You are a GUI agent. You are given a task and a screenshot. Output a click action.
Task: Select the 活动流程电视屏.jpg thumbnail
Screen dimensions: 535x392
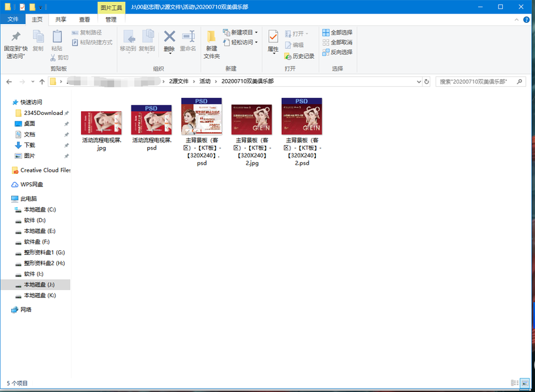click(x=101, y=123)
